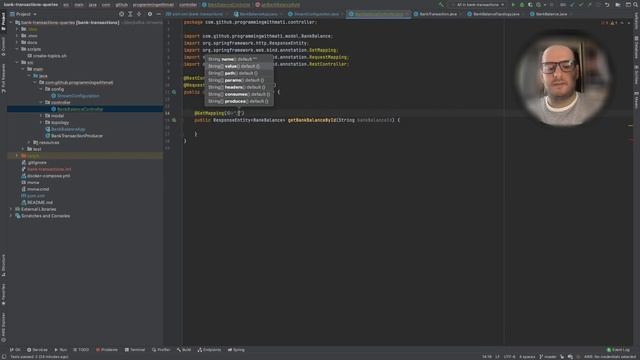Open the Endpoints tool window at bottom
This screenshot has height=360, width=640.
(x=209, y=350)
